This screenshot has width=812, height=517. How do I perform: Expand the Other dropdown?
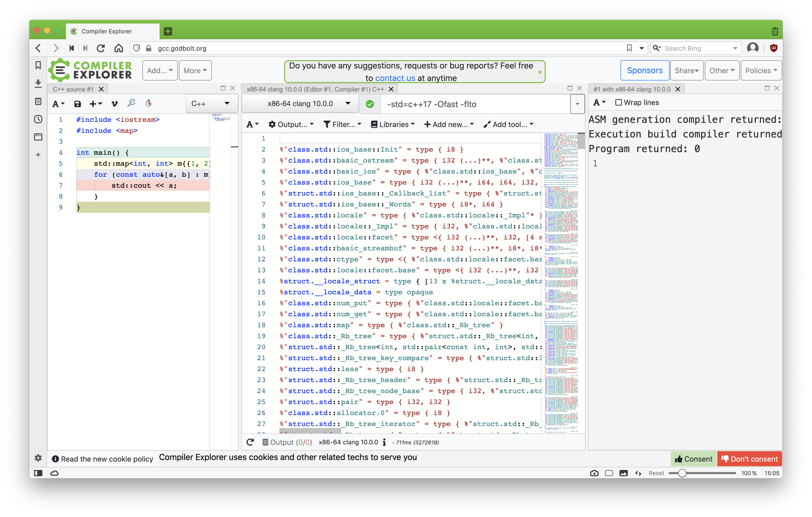[722, 70]
